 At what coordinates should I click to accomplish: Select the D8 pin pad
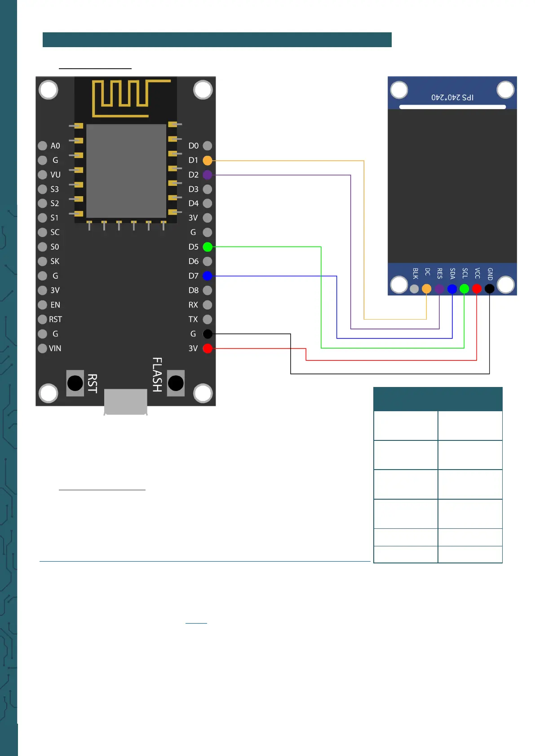click(208, 290)
